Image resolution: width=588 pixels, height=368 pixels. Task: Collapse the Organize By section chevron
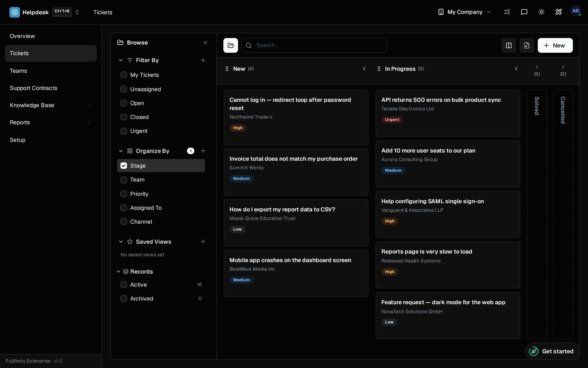click(121, 151)
